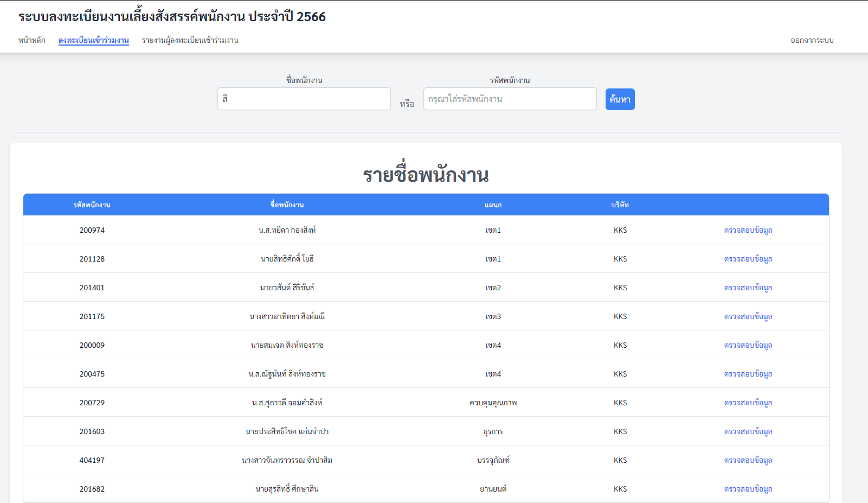The width and height of the screenshot is (868, 503).
Task: Select the employee ID cell 201682
Action: [92, 489]
